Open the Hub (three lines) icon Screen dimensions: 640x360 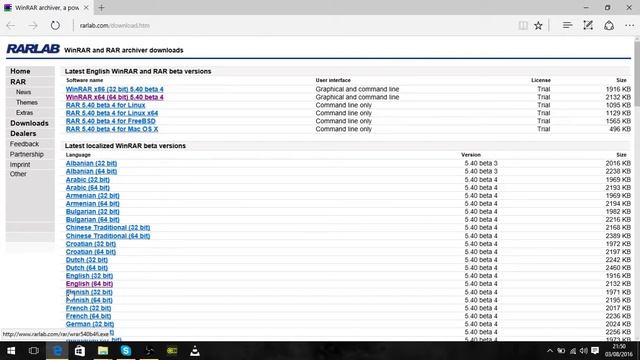(567, 25)
